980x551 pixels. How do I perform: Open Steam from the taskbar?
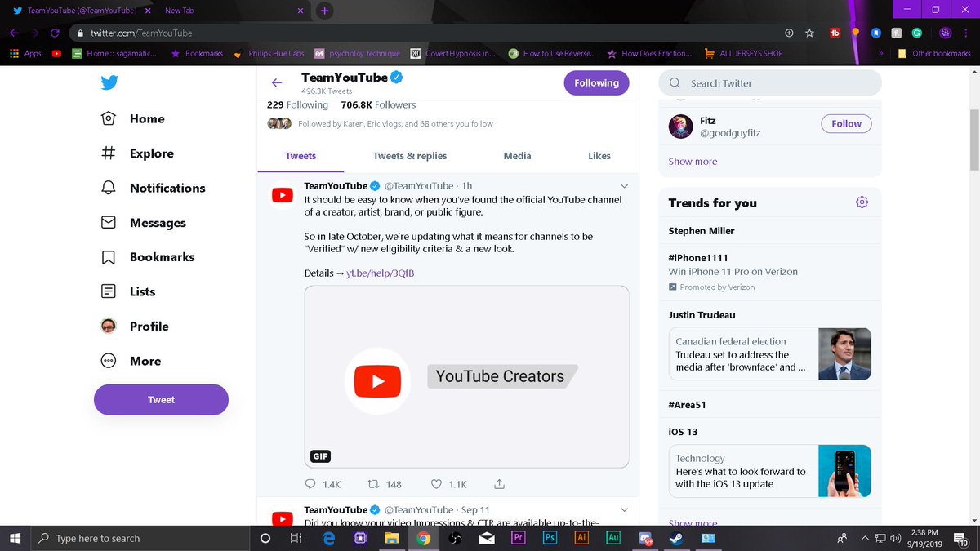[677, 538]
